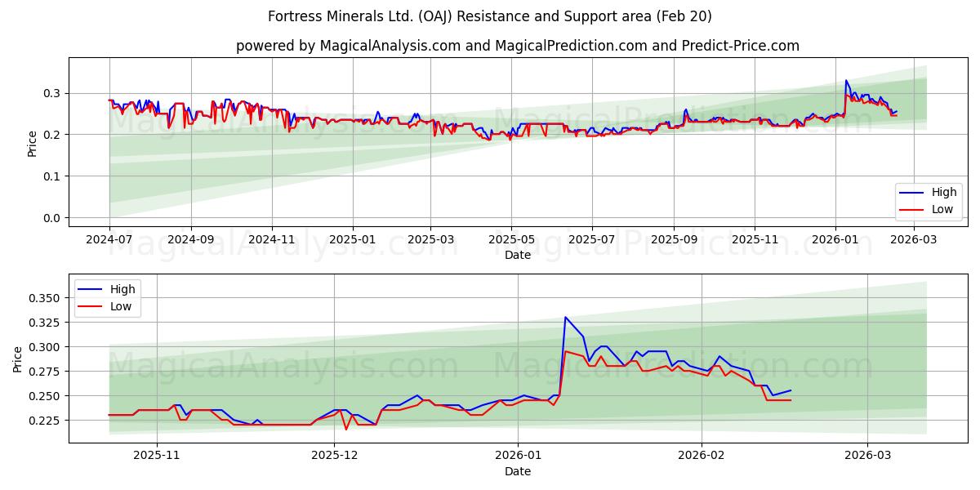Click the '2026-02' date tick label
Image resolution: width=980 pixels, height=490 pixels.
[702, 456]
